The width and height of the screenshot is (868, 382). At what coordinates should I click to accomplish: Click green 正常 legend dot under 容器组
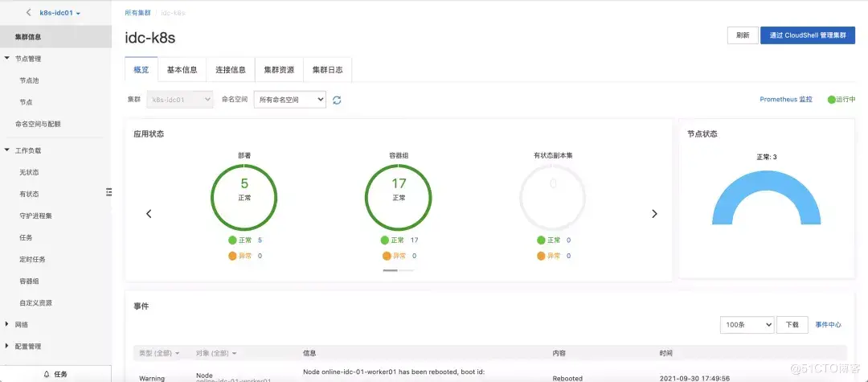point(385,240)
